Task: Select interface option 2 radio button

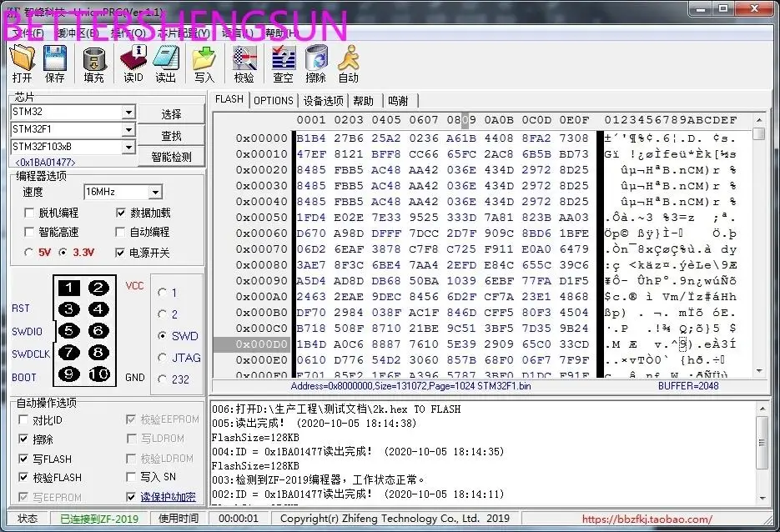Action: click(162, 314)
